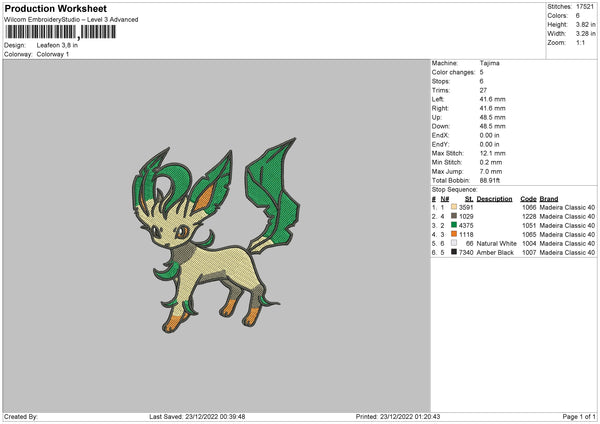Click the green swatch for thread 1051
The height and width of the screenshot is (424, 600).
click(x=454, y=225)
